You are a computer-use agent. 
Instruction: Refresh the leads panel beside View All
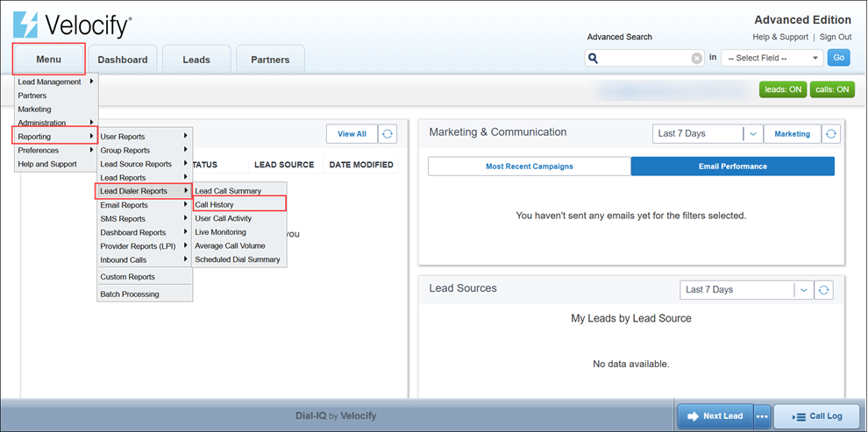click(388, 134)
